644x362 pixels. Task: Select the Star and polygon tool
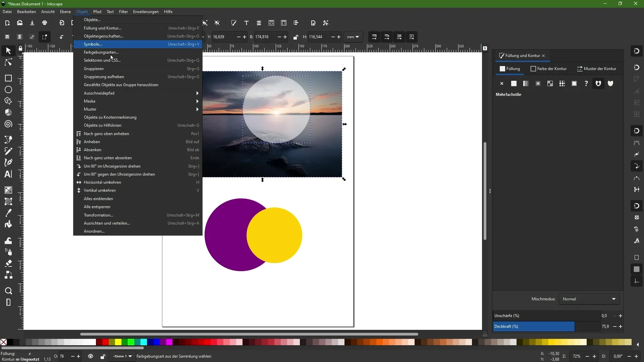point(8,101)
